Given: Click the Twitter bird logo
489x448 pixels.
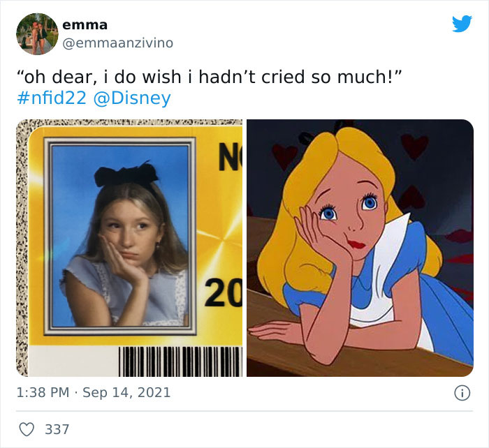Looking at the screenshot, I should click(462, 24).
